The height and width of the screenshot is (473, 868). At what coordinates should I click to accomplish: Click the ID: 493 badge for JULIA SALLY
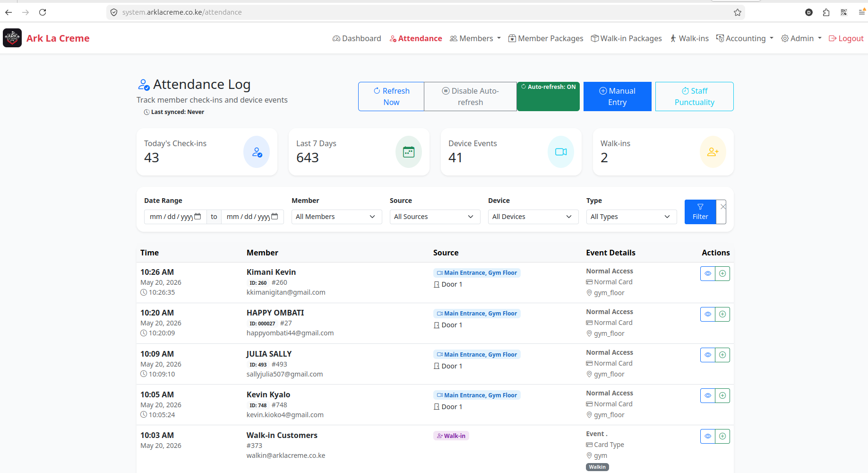[258, 365]
